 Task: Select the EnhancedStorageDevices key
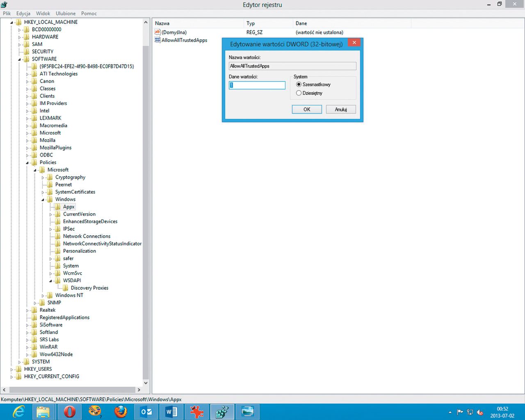[x=90, y=221]
